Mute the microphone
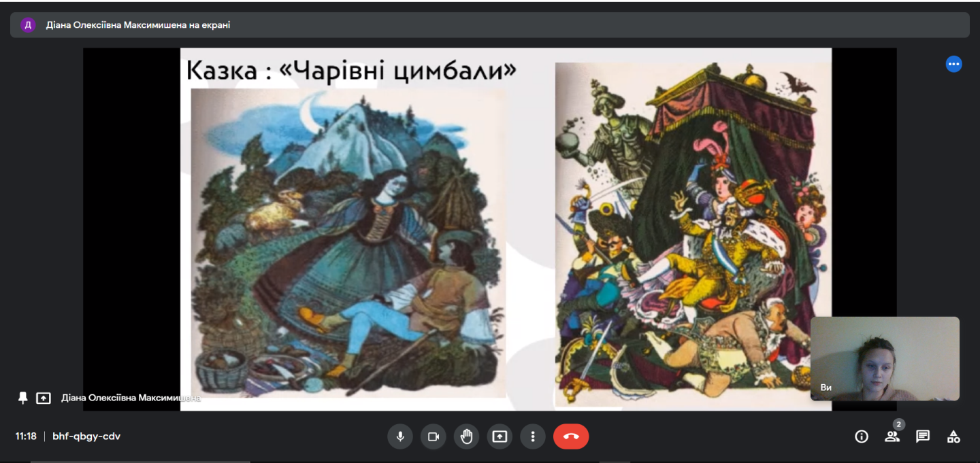Viewport: 980px width, 463px height. pyautogui.click(x=400, y=436)
